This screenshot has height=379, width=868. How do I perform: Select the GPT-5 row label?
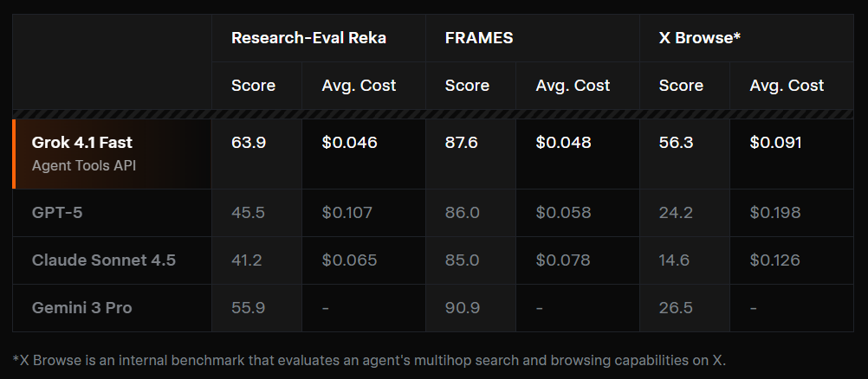click(x=57, y=213)
